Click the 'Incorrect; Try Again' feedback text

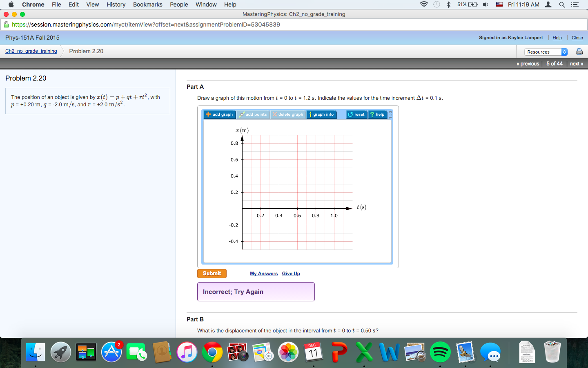[233, 292]
